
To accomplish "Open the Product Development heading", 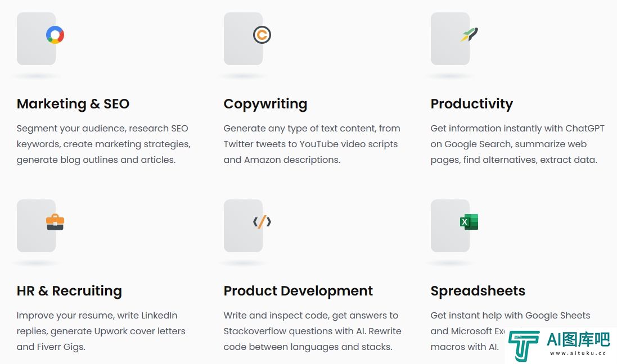I will 298,291.
